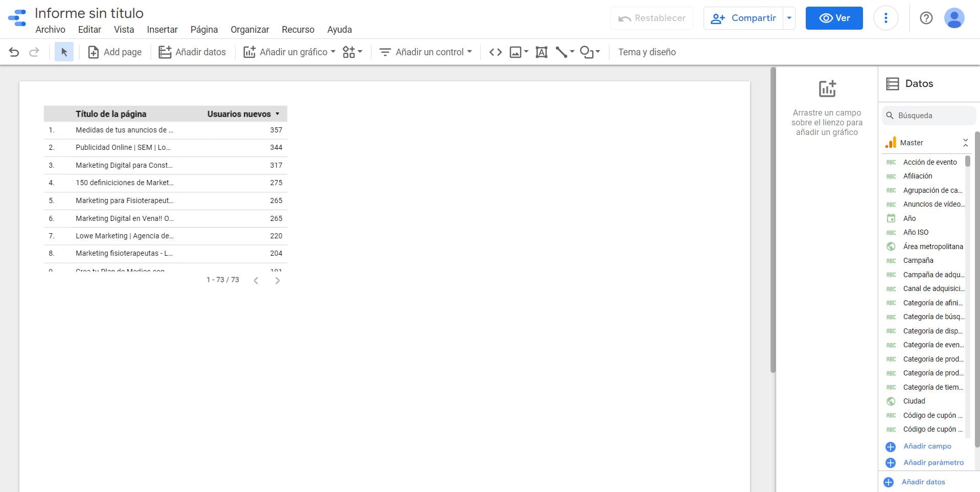Viewport: 980px width, 492px height.
Task: Insert a text box
Action: click(x=541, y=52)
